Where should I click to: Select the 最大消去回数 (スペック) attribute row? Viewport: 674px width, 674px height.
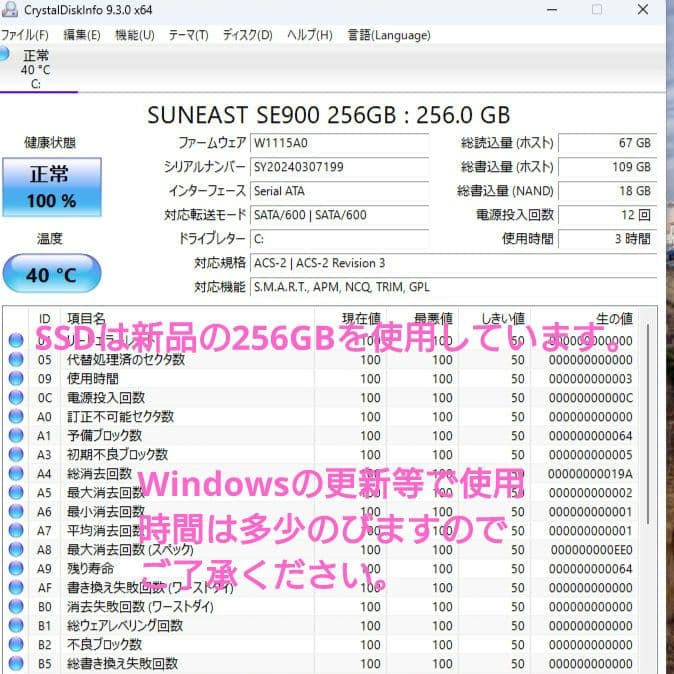pos(320,549)
